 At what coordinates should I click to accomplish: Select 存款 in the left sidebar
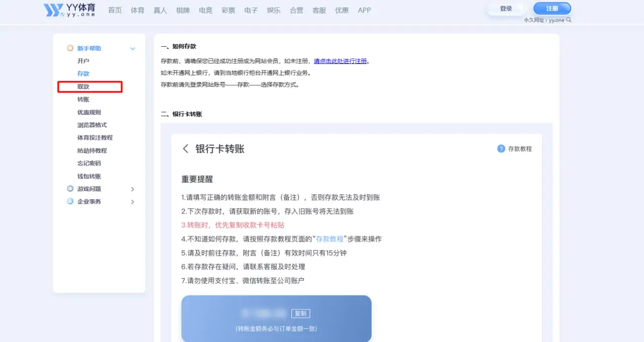click(x=84, y=73)
